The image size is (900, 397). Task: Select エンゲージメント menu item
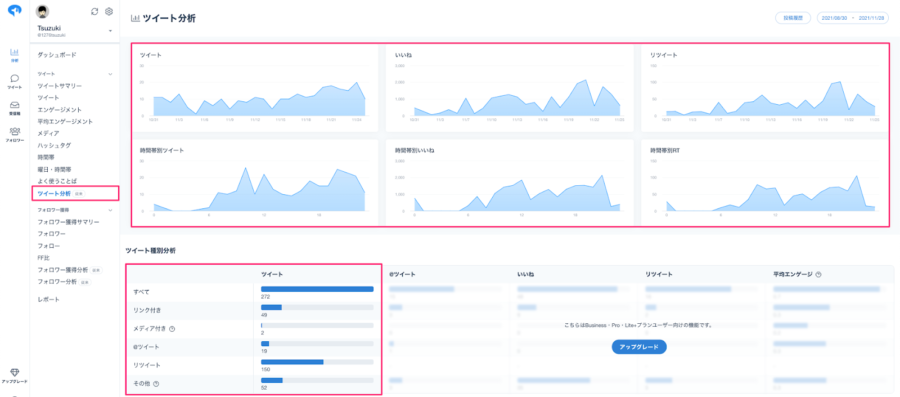60,110
